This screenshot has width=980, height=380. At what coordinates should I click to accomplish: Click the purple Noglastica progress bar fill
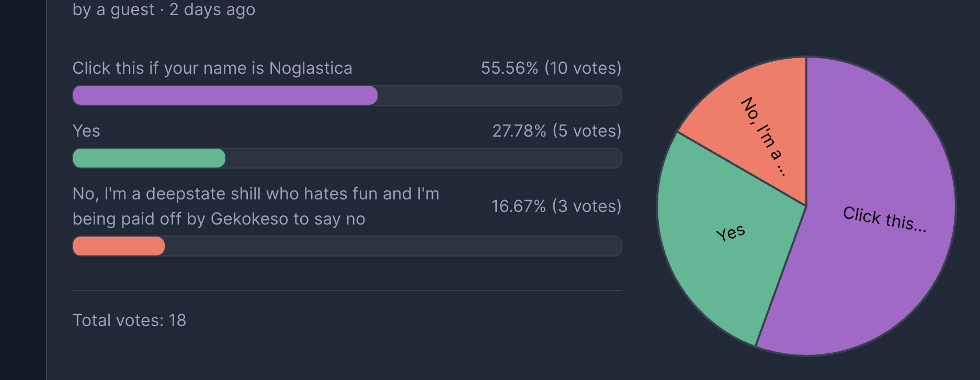225,95
